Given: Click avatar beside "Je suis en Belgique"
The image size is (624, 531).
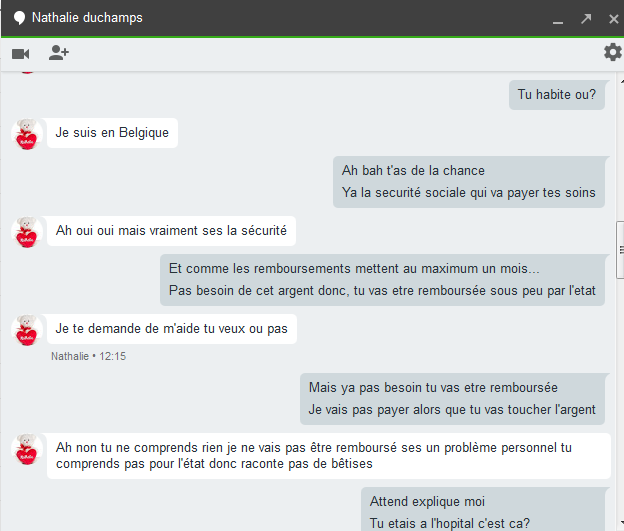Looking at the screenshot, I should (x=26, y=133).
